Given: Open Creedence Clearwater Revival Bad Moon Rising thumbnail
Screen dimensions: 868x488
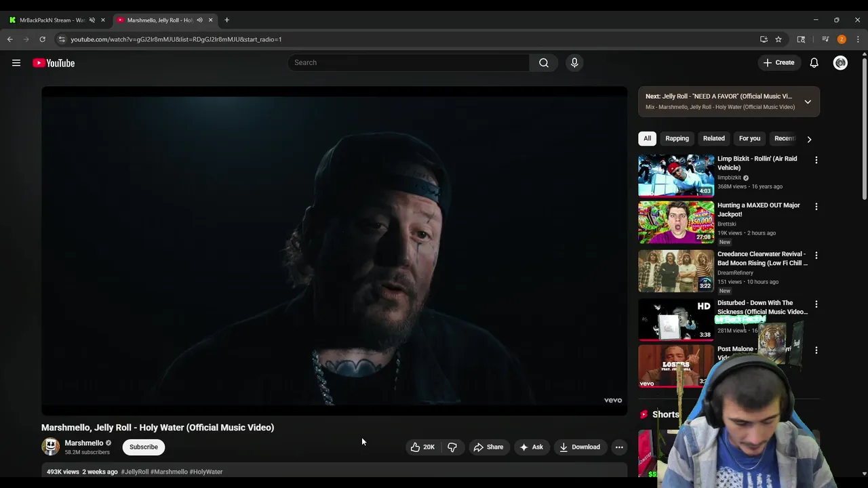Looking at the screenshot, I should (x=676, y=271).
